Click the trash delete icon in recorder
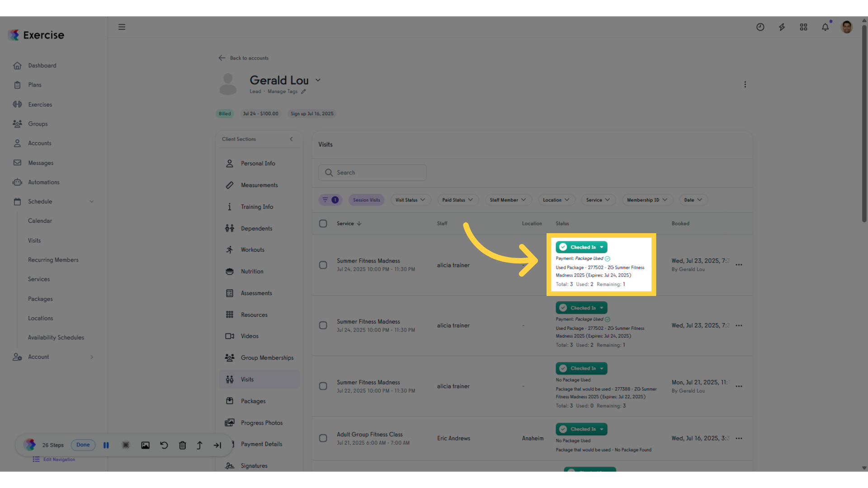 183,445
